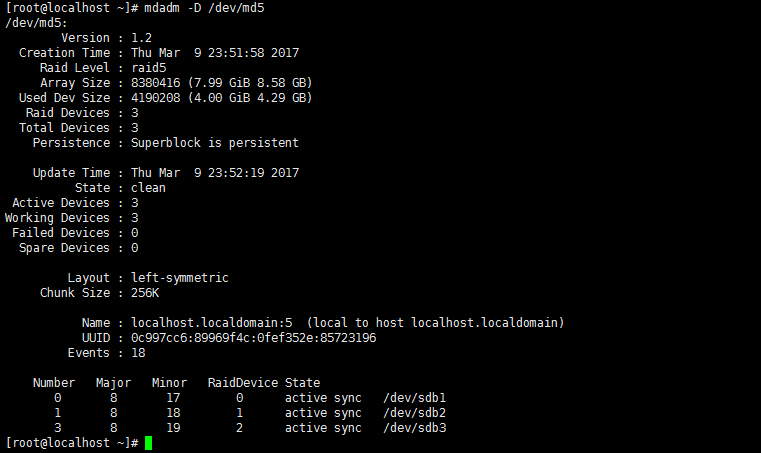Click the Update Time timestamp
761x453 pixels.
pos(215,173)
